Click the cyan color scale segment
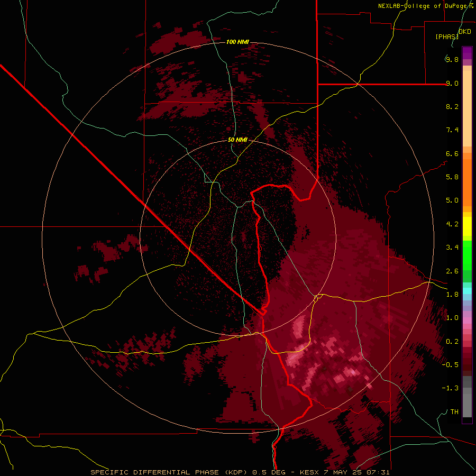Image resolution: width=476 pixels, height=476 pixels. tap(467, 291)
